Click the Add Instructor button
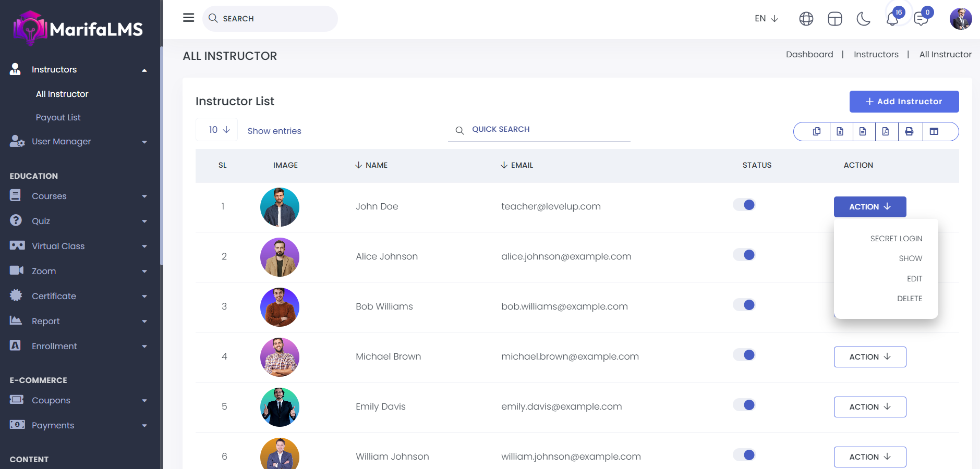Viewport: 980px width, 469px height. click(904, 102)
